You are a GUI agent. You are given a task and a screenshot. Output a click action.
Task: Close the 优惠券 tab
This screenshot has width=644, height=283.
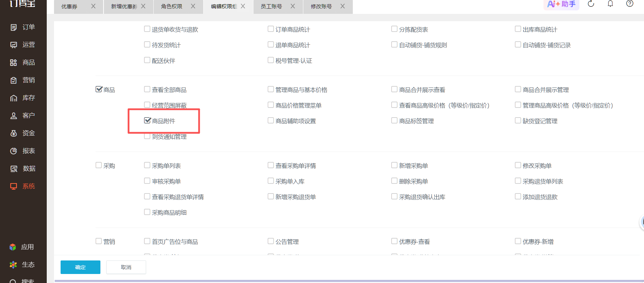(x=93, y=6)
